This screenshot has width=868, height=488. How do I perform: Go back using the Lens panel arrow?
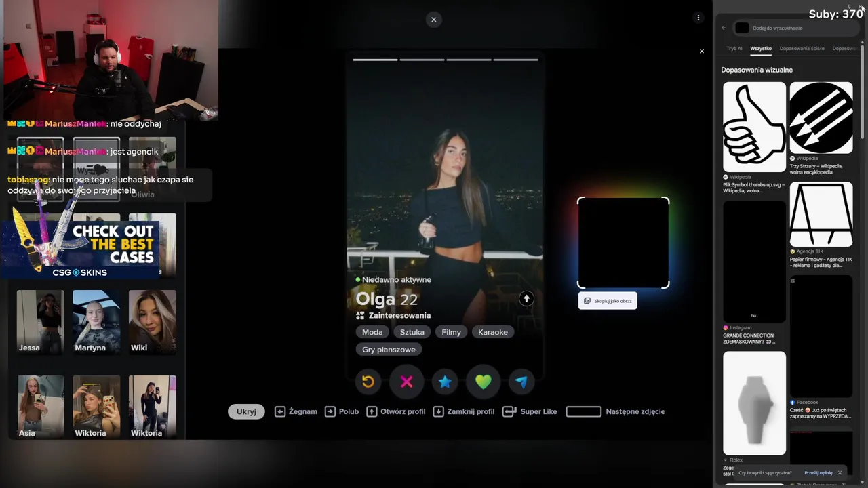click(x=724, y=28)
